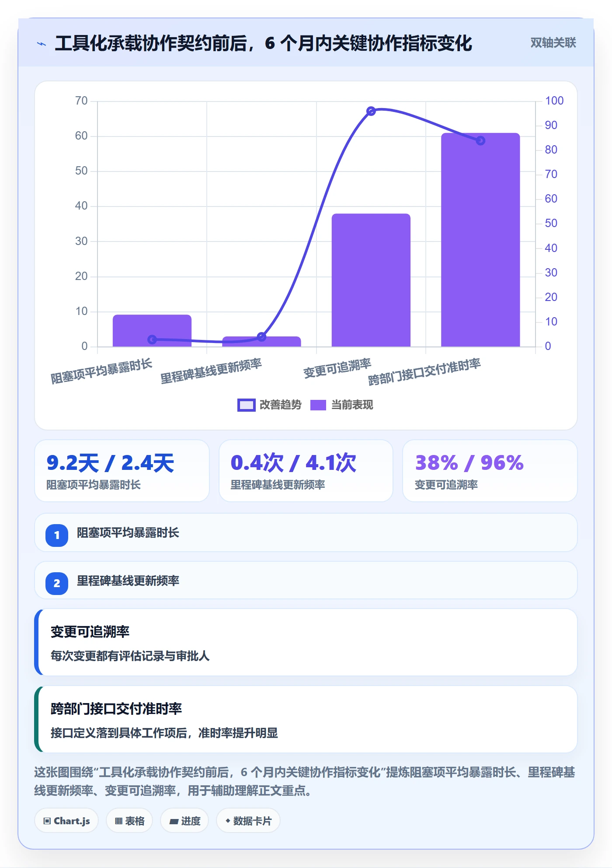Screen dimensions: 612x868
Task: Click the line point on 阻塞项平均暴露时长
Action: 152,339
